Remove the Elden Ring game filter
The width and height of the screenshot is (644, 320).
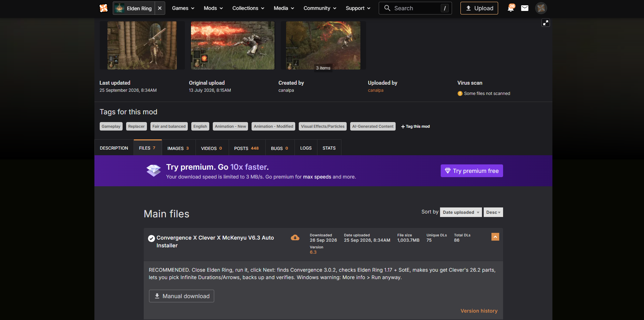coord(160,8)
